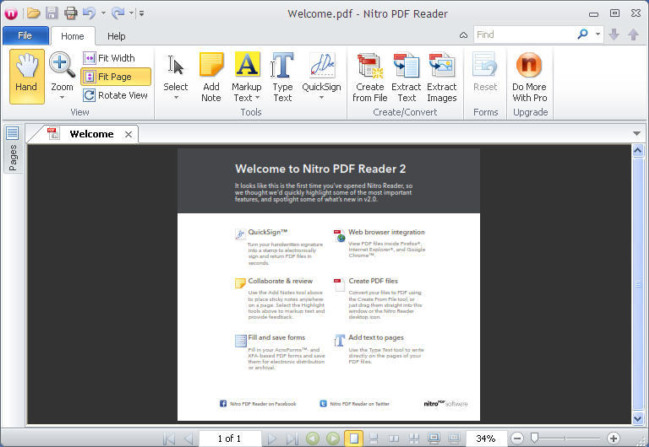Screen dimensions: 649x447
Task: Click the Nitro application logo button
Action: (11, 13)
